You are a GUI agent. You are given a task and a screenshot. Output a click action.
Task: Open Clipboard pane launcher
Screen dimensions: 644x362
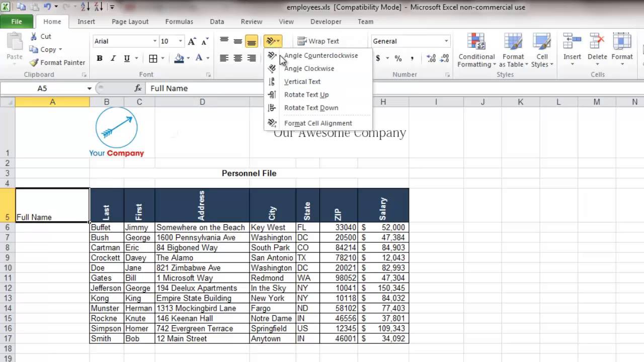click(85, 75)
